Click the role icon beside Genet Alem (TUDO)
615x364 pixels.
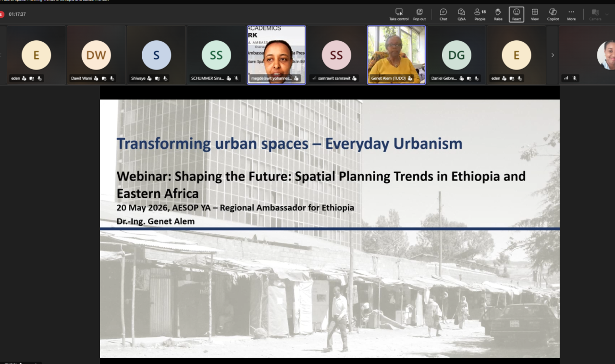click(410, 78)
